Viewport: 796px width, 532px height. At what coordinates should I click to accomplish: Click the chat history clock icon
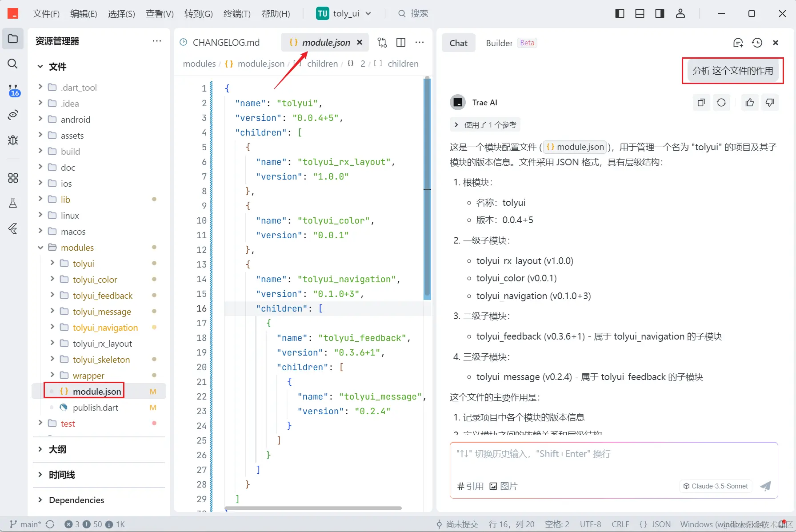pos(757,43)
